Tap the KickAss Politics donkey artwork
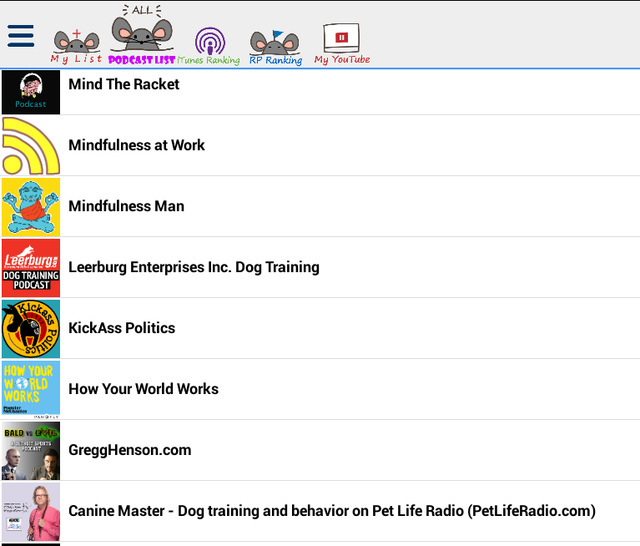The width and height of the screenshot is (640, 546). coord(31,329)
